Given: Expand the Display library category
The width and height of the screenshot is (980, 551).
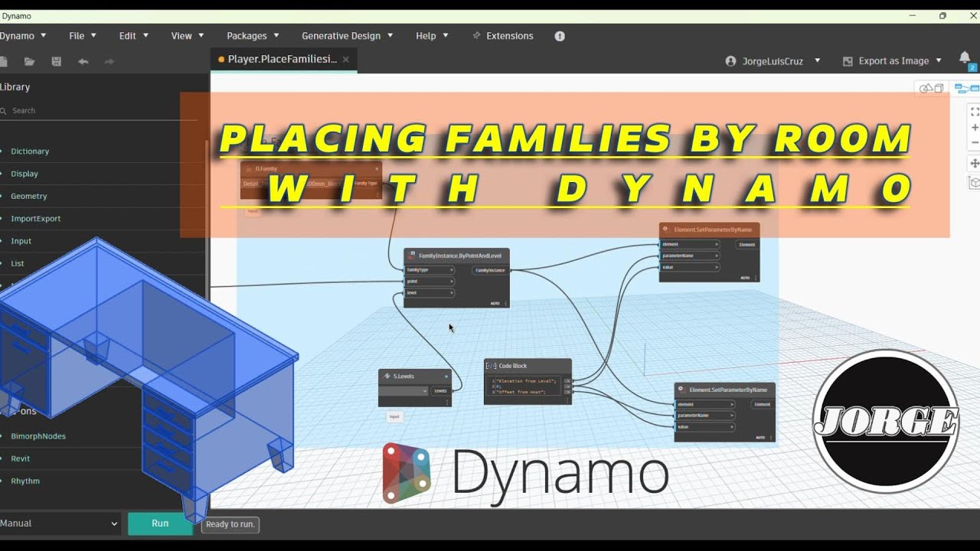Looking at the screenshot, I should (24, 174).
